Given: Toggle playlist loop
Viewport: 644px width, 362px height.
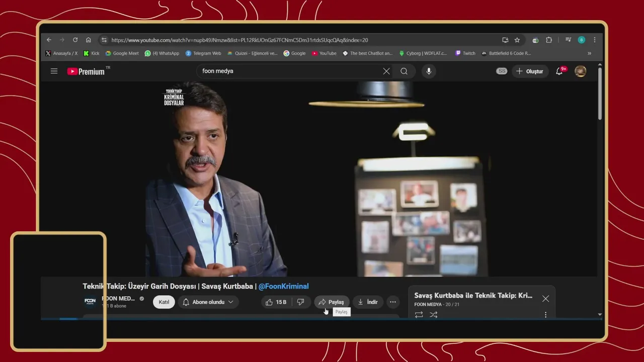Looking at the screenshot, I should [x=419, y=315].
